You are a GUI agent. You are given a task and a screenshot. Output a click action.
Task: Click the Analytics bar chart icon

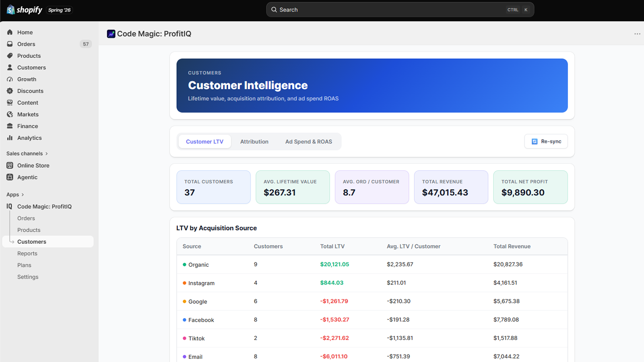(x=10, y=138)
